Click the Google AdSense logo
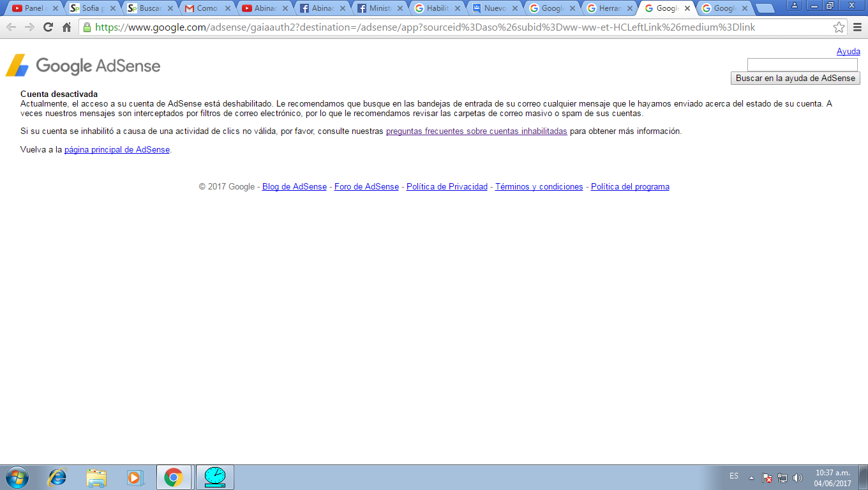 83,66
